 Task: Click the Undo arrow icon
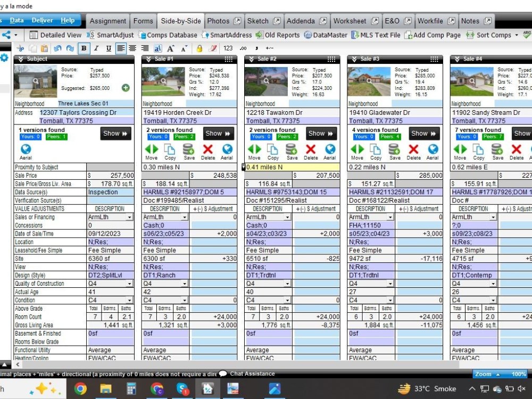(57, 48)
